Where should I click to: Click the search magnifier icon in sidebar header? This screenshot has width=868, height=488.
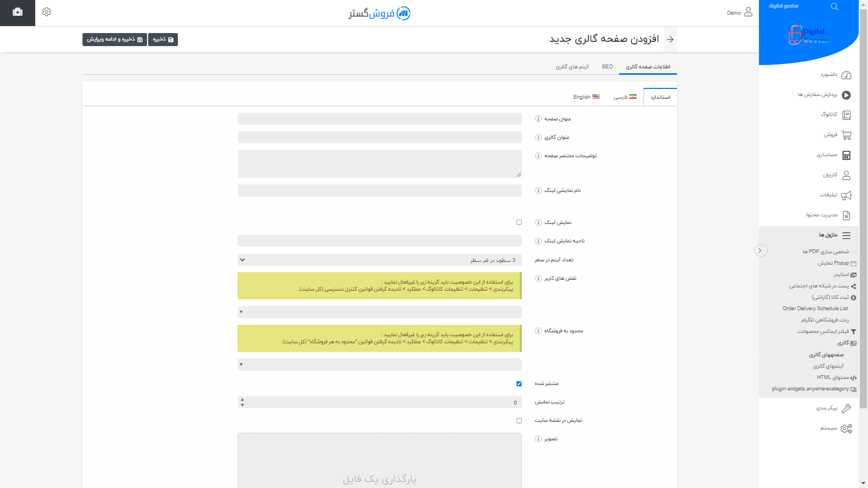[x=834, y=7]
